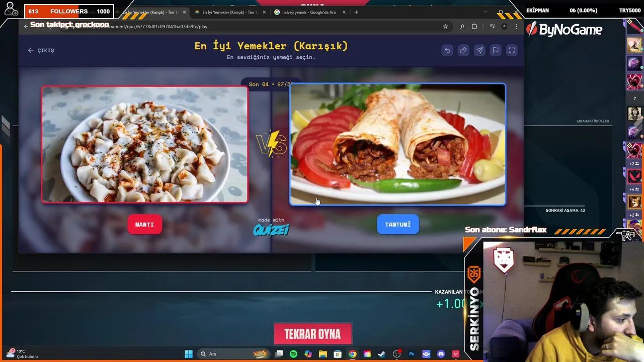Click the 'Son 64 • 27/32' round indicator
The image size is (644, 362).
coord(270,84)
